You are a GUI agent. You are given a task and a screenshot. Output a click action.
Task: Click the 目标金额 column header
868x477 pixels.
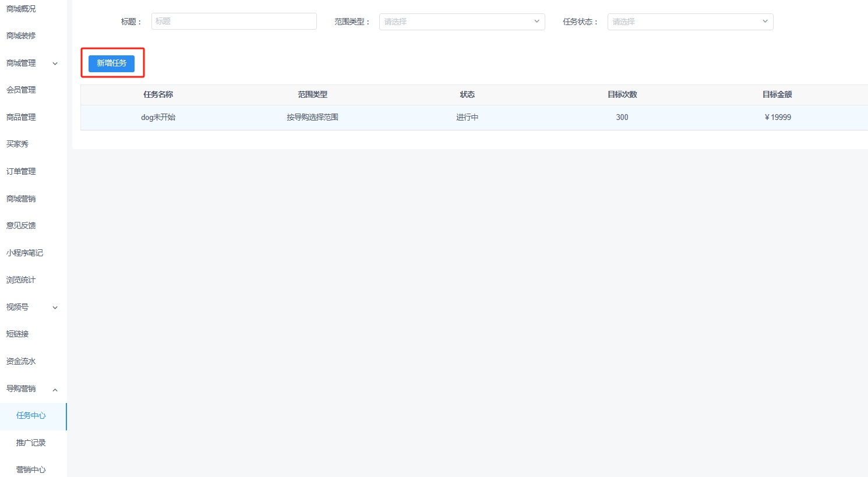777,94
